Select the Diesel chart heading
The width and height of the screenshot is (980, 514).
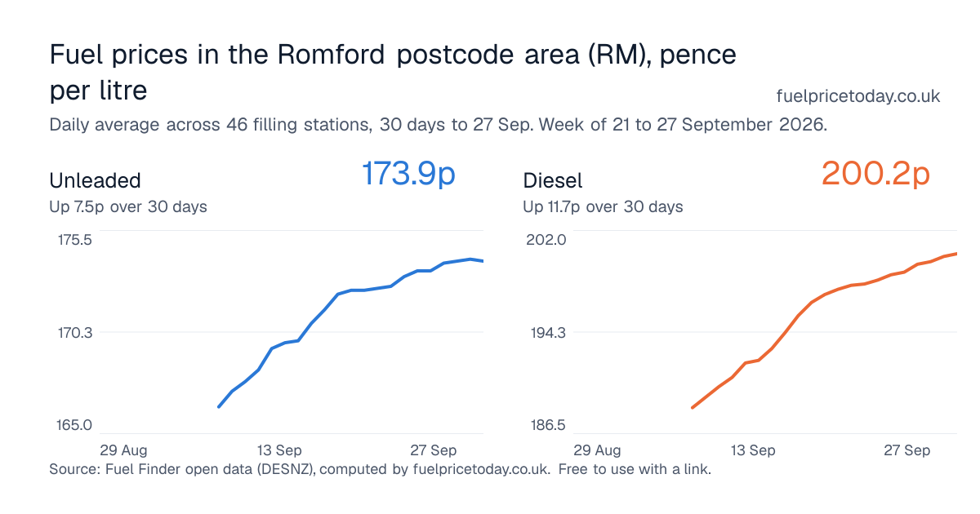point(553,180)
